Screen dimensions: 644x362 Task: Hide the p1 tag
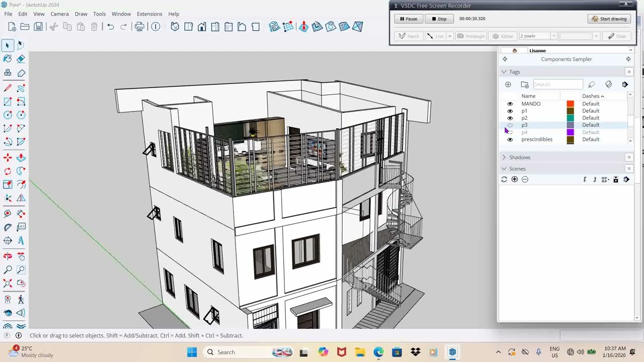click(510, 111)
